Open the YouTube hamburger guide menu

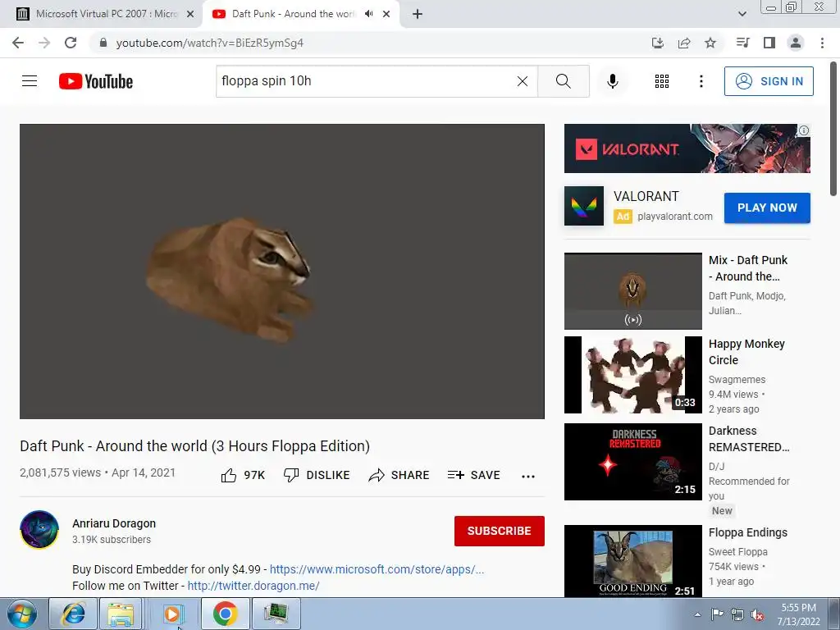coord(30,81)
